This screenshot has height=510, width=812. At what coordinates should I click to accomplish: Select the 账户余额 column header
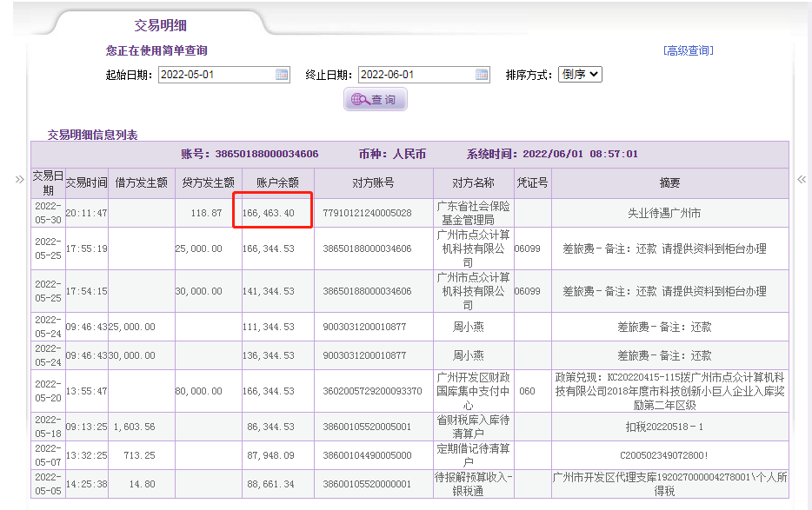click(x=277, y=183)
